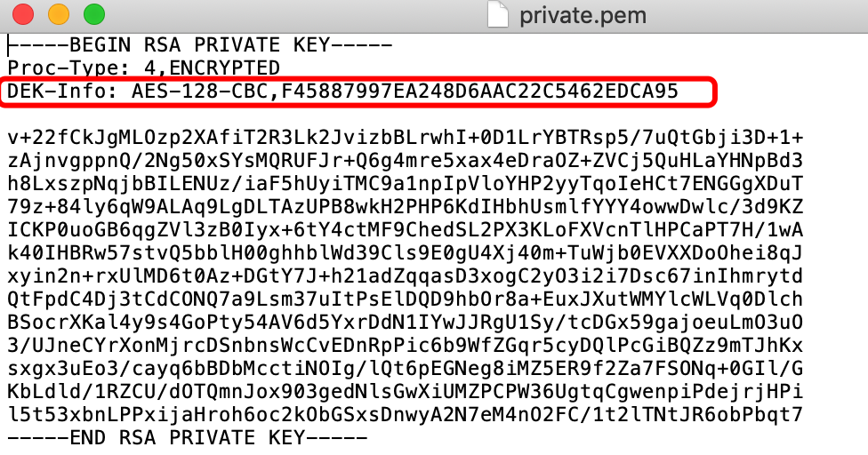Click the key line starting h8LxszpNqjb
Image resolution: width=868 pixels, height=455 pixels.
coord(406,184)
